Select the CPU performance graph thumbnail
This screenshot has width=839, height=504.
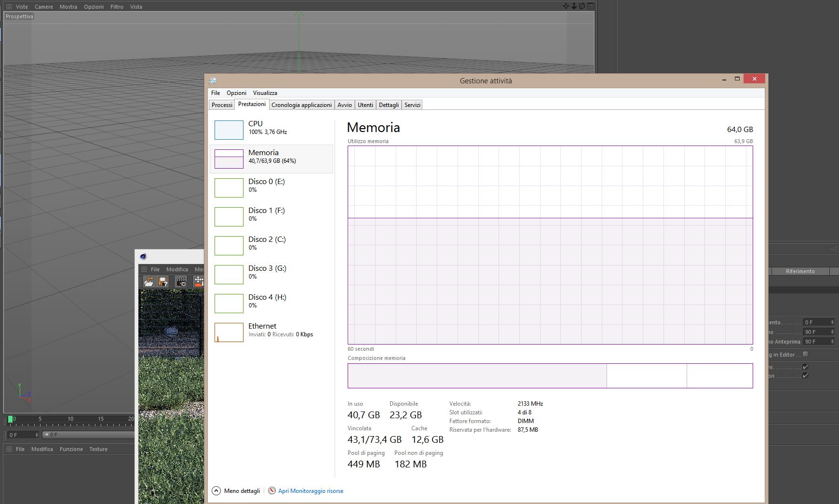coord(229,130)
